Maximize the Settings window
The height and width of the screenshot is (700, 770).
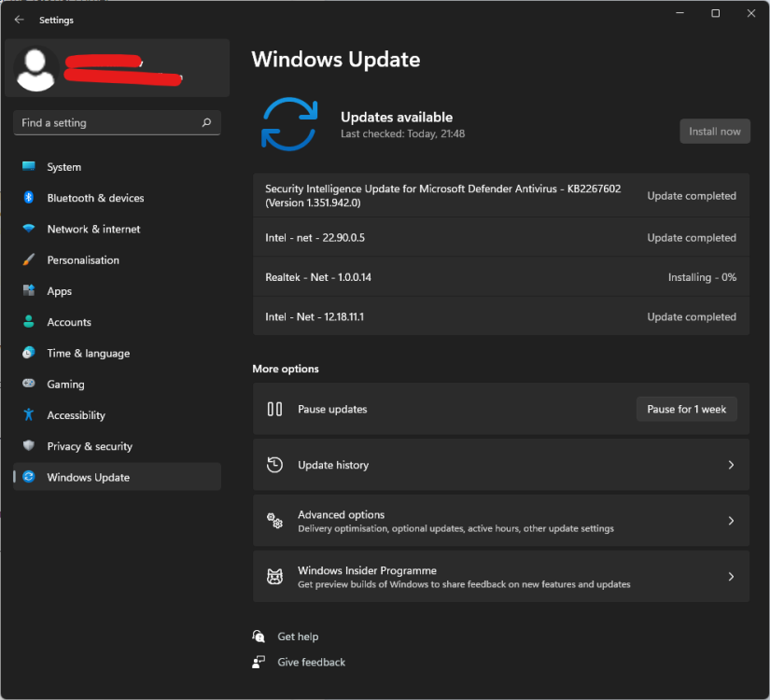(x=716, y=13)
